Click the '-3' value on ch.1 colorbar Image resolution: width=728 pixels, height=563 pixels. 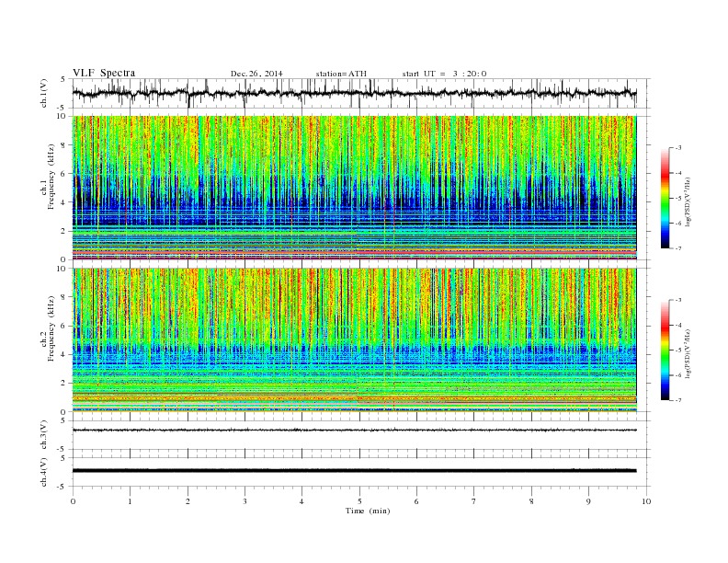(x=677, y=148)
